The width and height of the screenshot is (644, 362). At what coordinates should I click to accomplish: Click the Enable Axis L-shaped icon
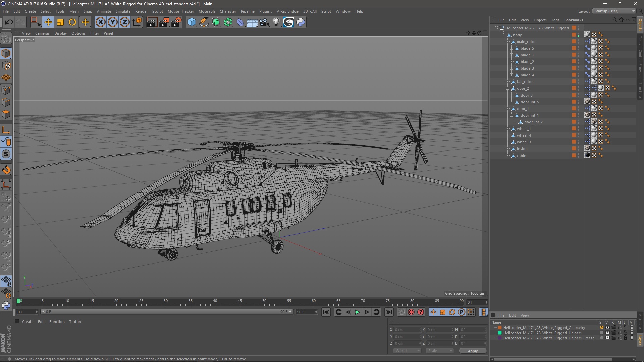6,130
